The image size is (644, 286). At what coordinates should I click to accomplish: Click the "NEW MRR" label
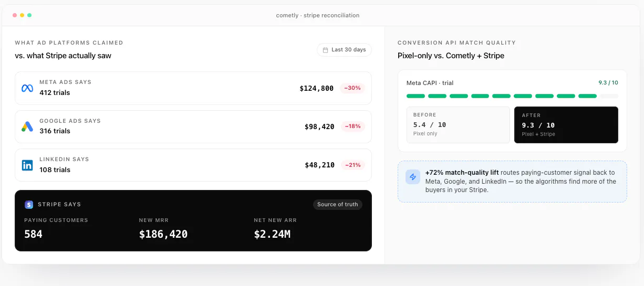tap(154, 220)
